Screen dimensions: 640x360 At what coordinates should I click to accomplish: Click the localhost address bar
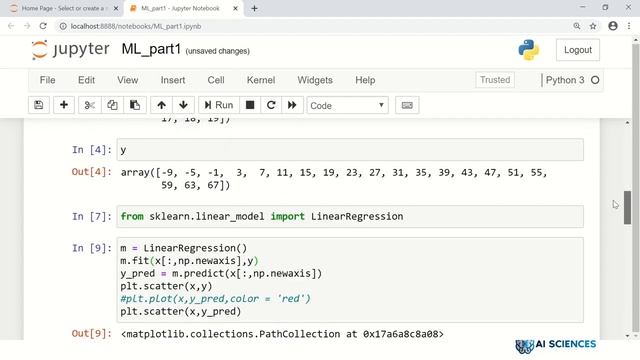(x=314, y=26)
